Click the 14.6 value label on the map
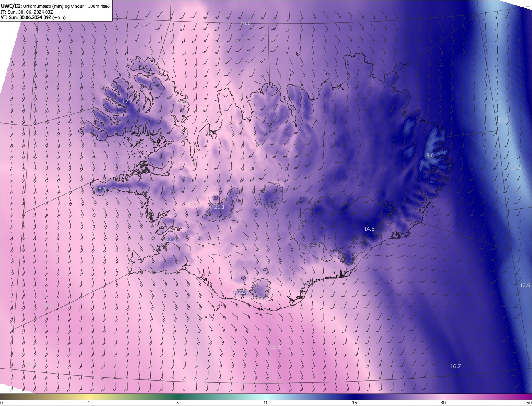 369,229
